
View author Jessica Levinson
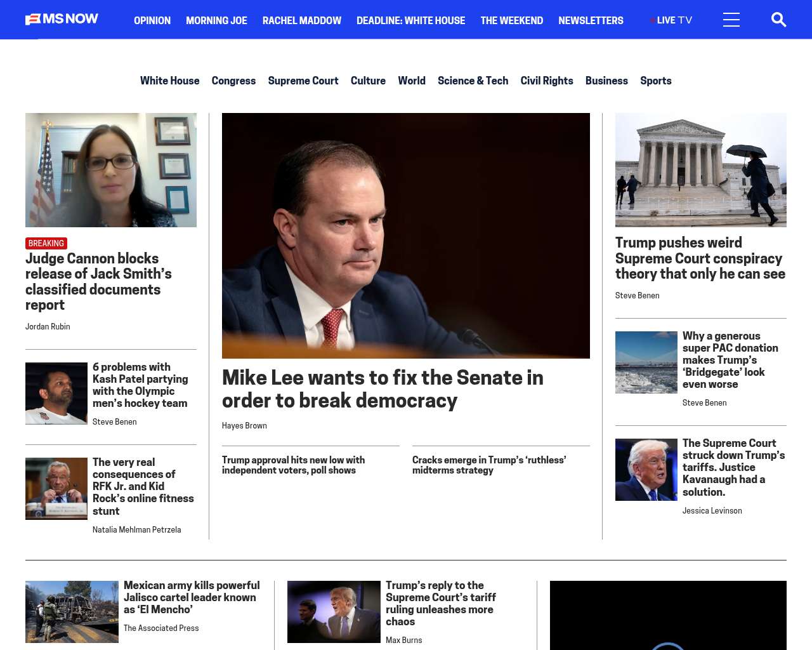click(x=712, y=510)
